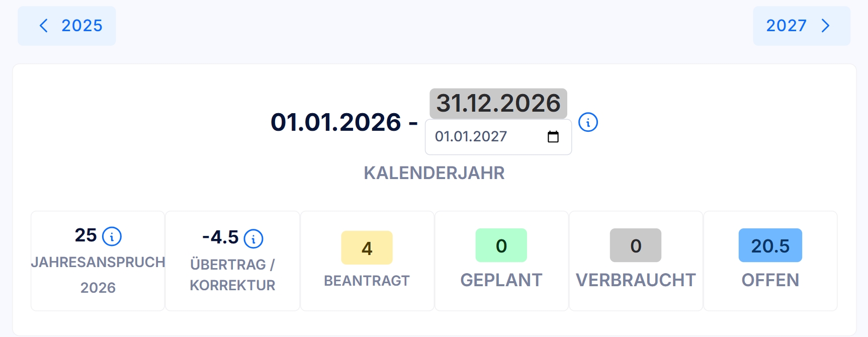The height and width of the screenshot is (337, 868).
Task: Click the gray Verbraucht badge showing 0
Action: (636, 245)
